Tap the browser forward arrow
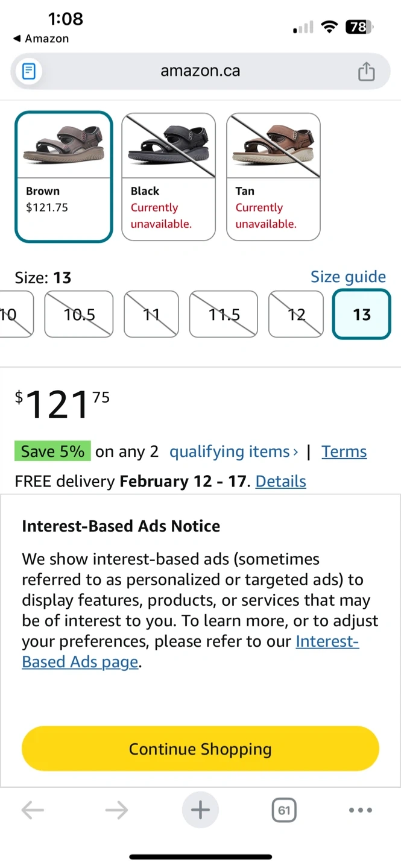The image size is (401, 868). [116, 810]
